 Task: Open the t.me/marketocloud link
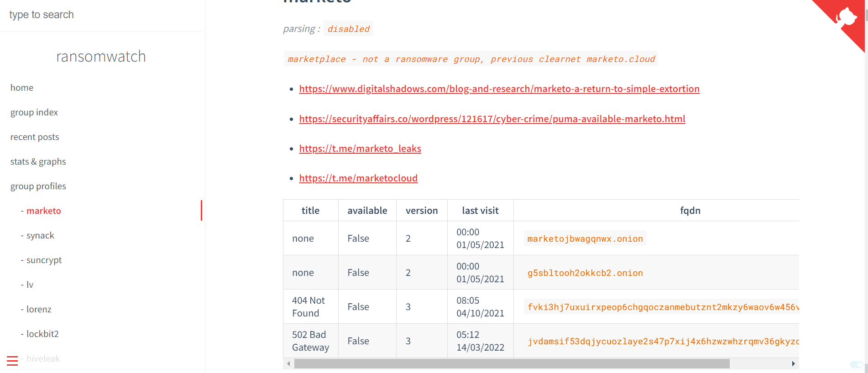(358, 178)
